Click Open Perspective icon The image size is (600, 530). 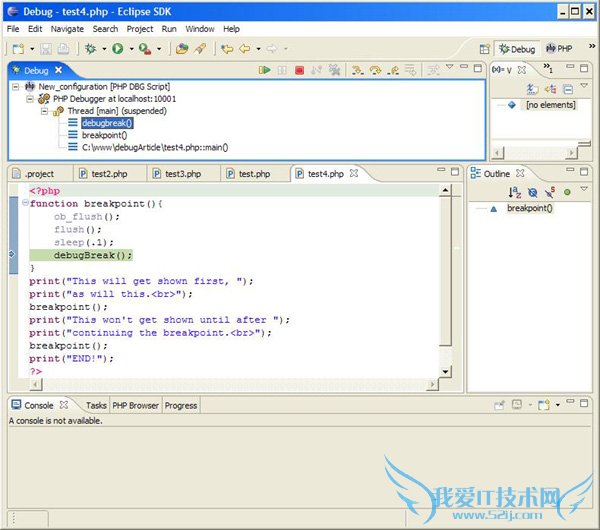point(484,49)
